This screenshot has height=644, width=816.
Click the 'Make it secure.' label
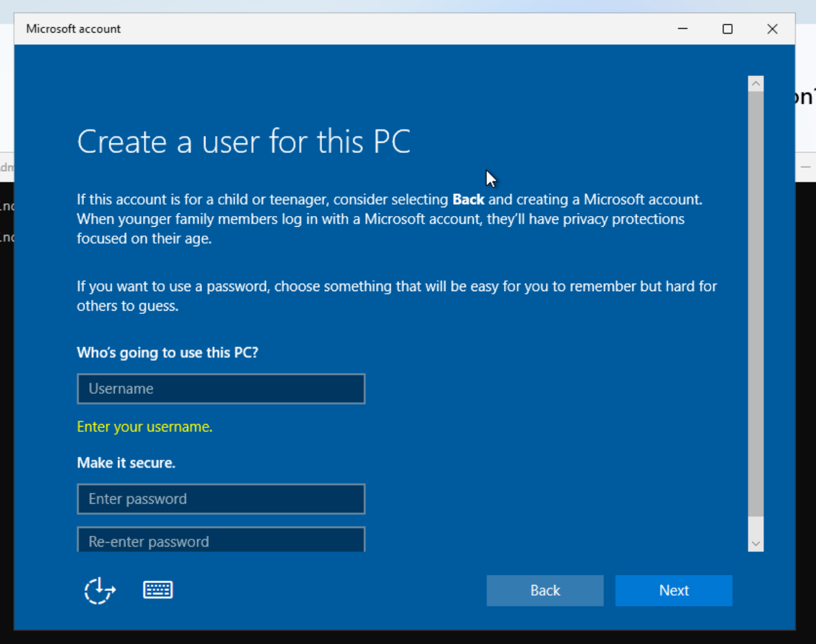(126, 463)
